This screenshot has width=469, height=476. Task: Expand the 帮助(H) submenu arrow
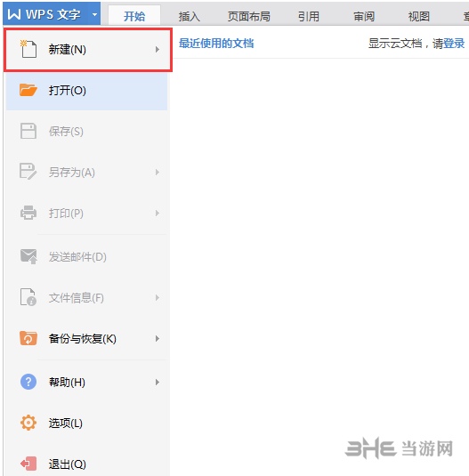tap(157, 382)
